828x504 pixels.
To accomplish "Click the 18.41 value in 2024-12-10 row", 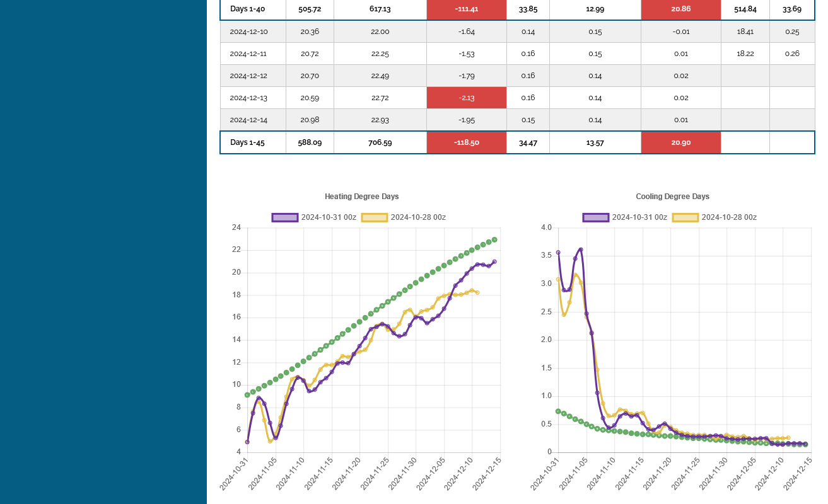I will point(745,31).
